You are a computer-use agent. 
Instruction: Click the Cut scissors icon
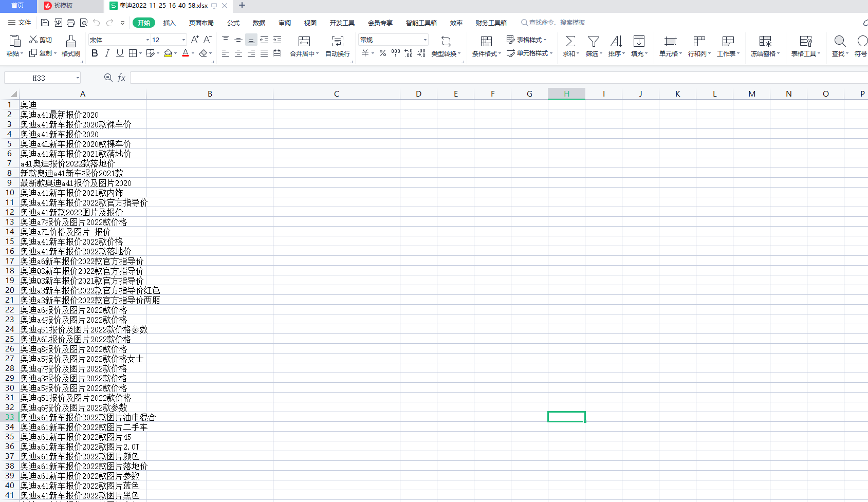[x=33, y=40]
